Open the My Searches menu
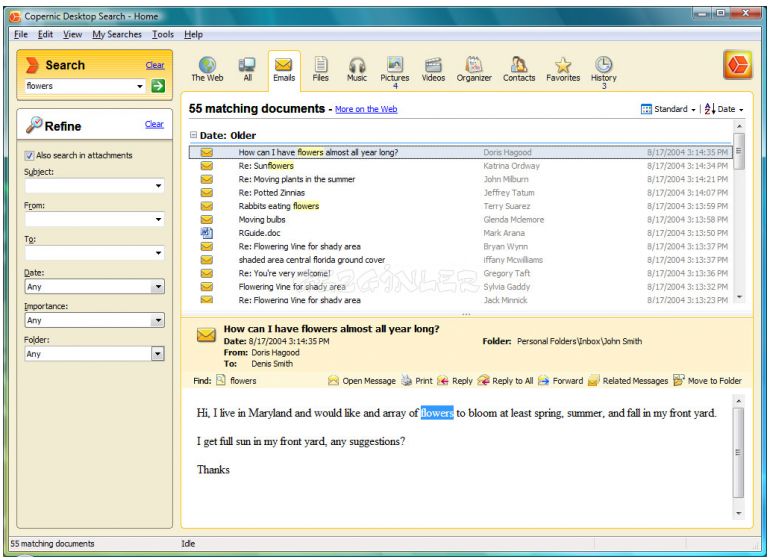This screenshot has height=560, width=770. (x=117, y=34)
